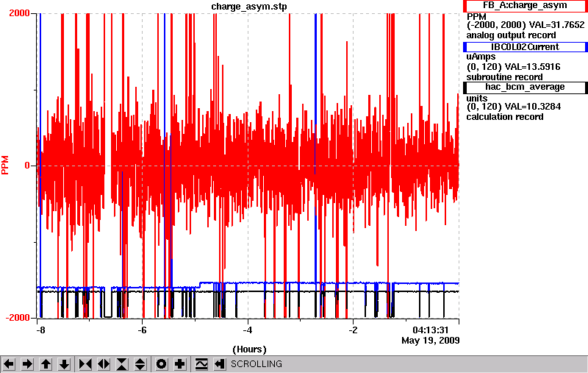Click the -2 x-axis tick label
Image resolution: width=588 pixels, height=373 pixels.
(353, 330)
